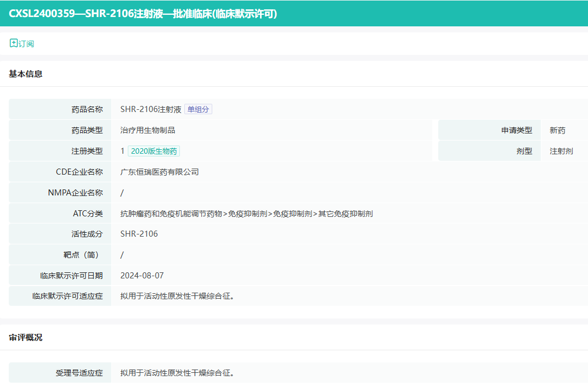Click the 2020版生物药 tag
The height and width of the screenshot is (386, 588).
point(154,151)
